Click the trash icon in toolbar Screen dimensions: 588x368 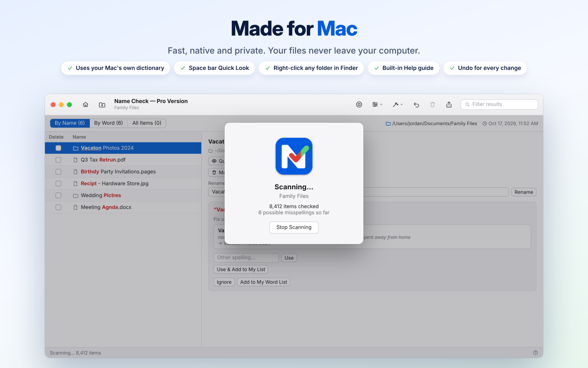point(433,105)
